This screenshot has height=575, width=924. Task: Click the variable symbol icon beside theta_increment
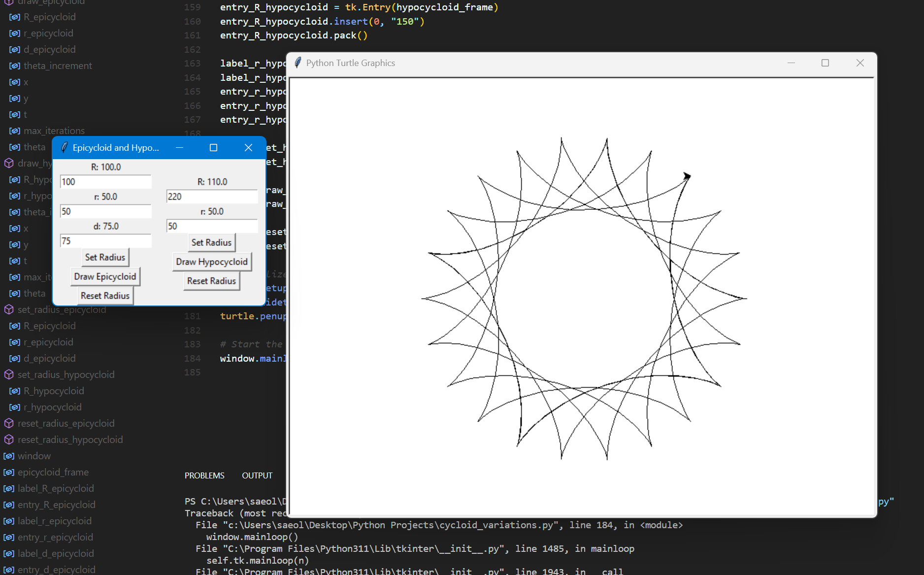14,65
